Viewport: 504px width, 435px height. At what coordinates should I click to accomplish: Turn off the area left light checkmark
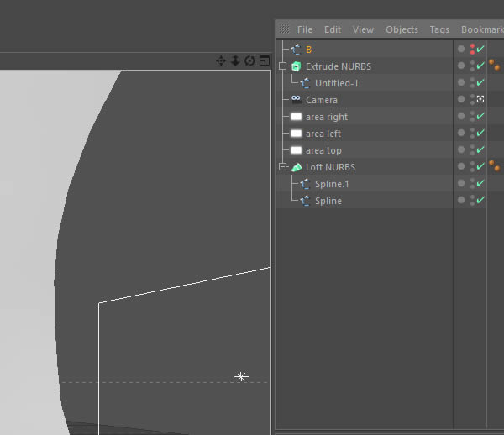pos(480,133)
